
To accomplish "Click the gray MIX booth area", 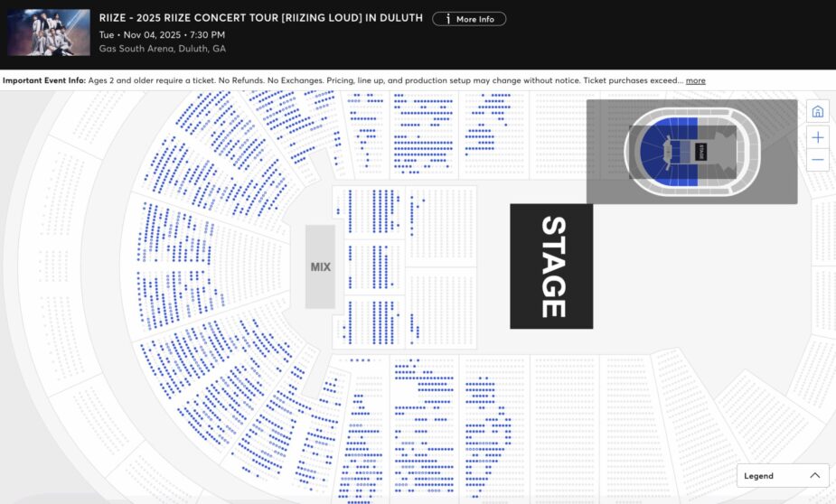I will [320, 266].
